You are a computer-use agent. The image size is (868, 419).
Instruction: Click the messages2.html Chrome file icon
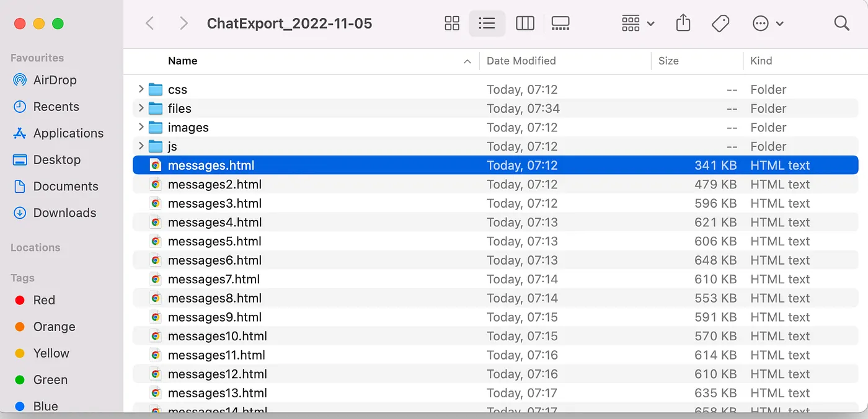[x=156, y=184]
